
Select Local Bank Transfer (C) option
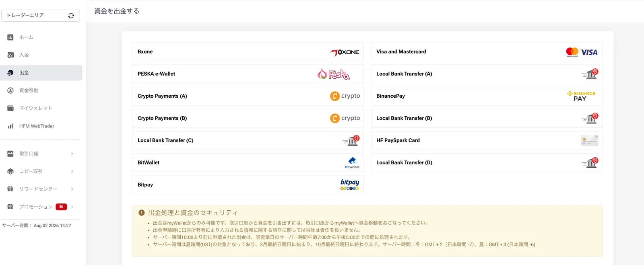click(248, 140)
